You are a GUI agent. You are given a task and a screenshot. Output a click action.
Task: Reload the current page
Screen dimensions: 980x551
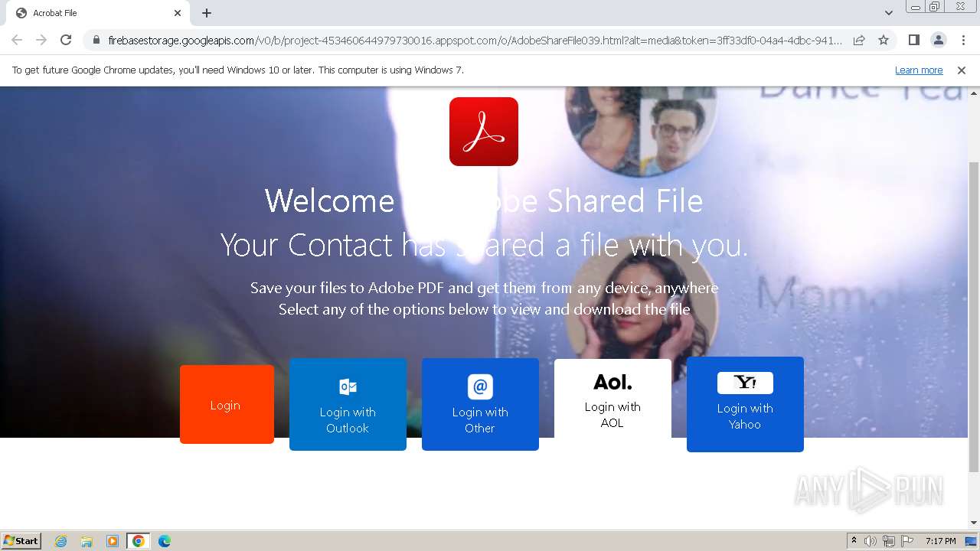(x=66, y=40)
